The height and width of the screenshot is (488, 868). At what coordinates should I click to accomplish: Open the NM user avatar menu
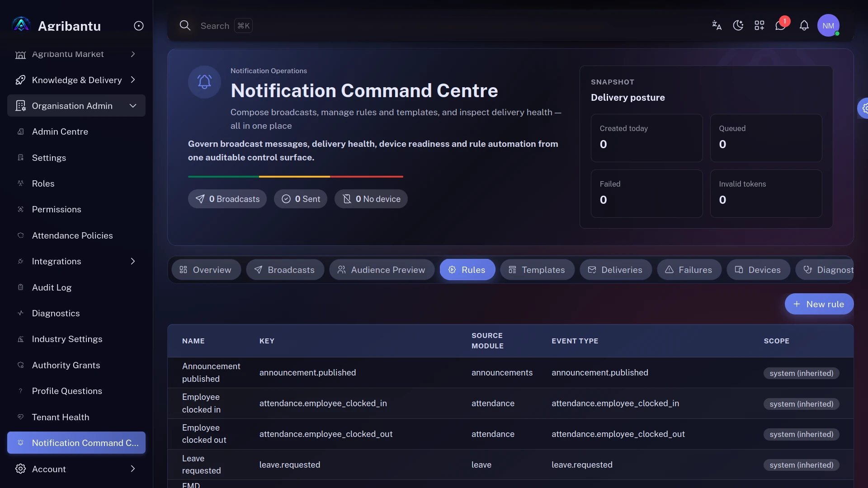coord(828,25)
